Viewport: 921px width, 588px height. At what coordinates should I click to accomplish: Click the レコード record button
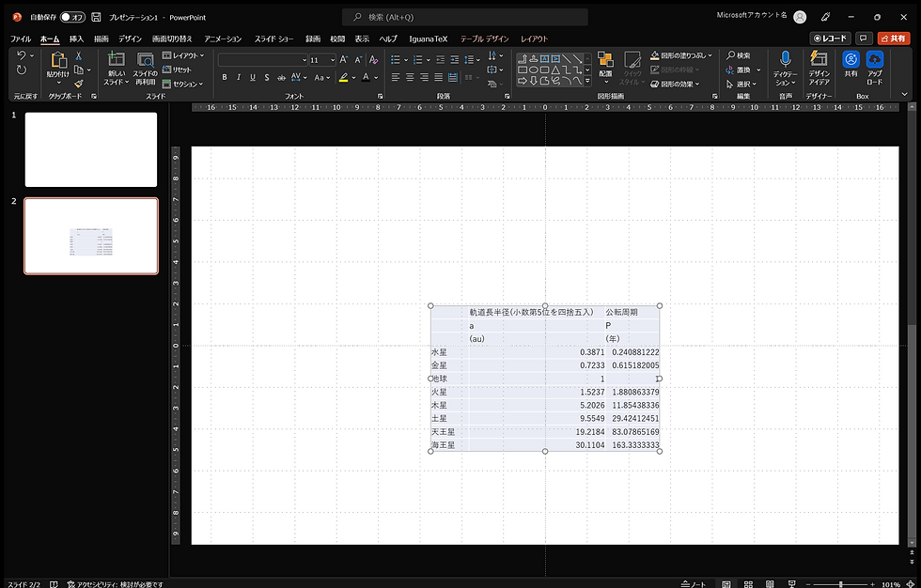(x=830, y=39)
